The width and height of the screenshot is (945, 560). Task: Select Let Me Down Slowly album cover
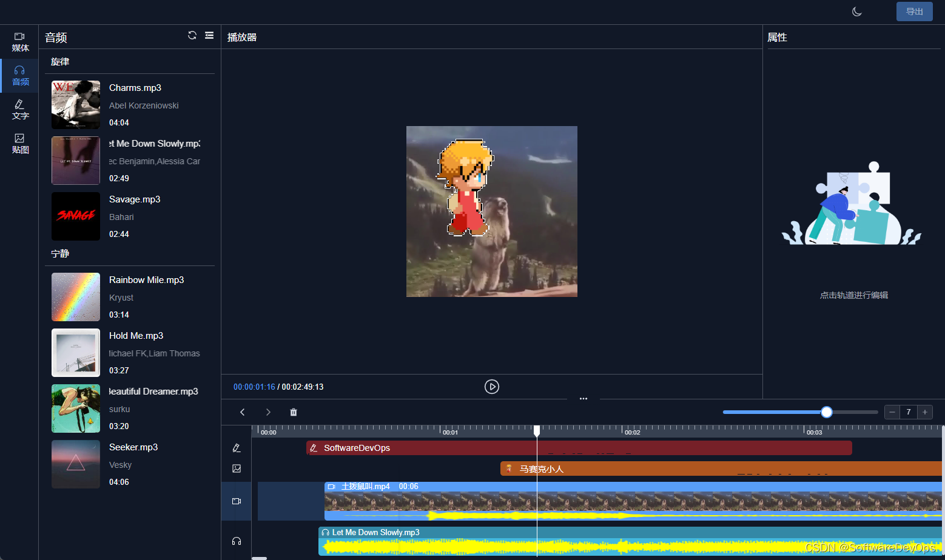(76, 161)
